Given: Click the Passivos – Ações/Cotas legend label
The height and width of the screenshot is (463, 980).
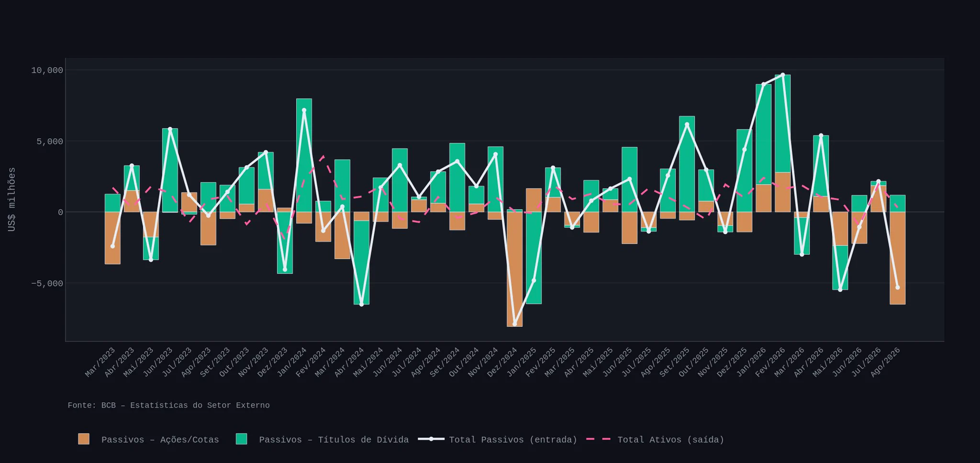Looking at the screenshot, I should click(160, 440).
